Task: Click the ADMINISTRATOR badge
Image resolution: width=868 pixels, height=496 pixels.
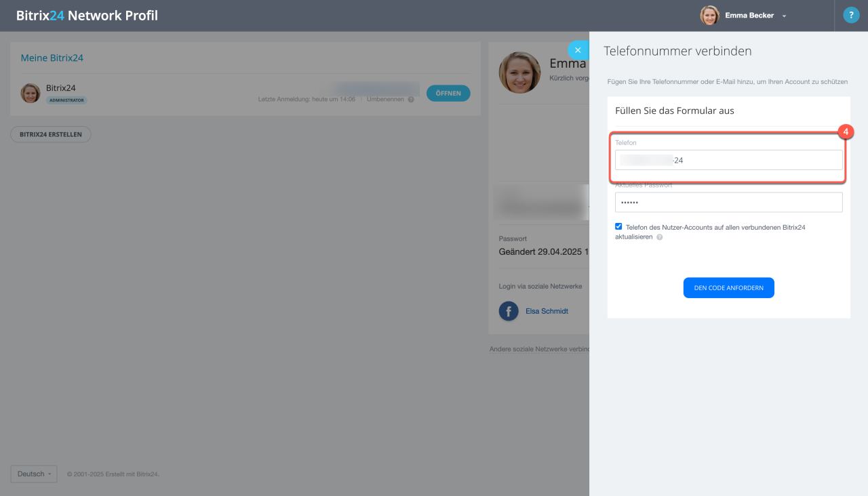Action: (66, 100)
